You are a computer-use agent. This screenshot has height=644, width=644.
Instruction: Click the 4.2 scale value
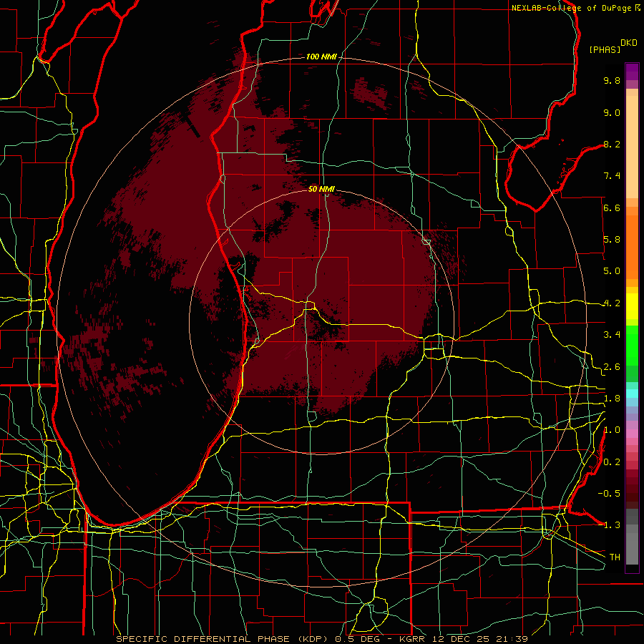click(x=612, y=303)
